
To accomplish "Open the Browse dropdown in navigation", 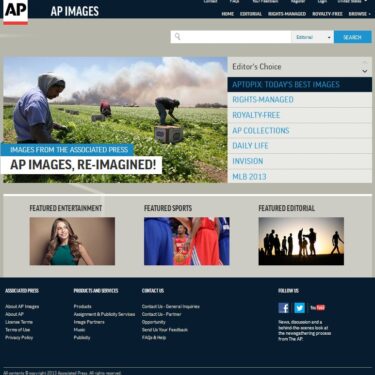I will click(359, 14).
